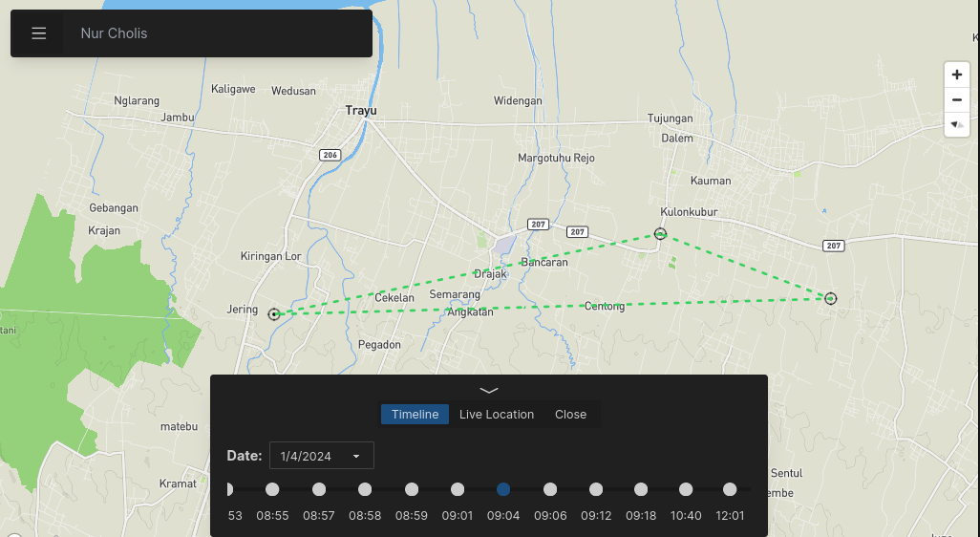Click the location marker near Kulonkubur
Image resolution: width=980 pixels, height=537 pixels.
click(660, 234)
